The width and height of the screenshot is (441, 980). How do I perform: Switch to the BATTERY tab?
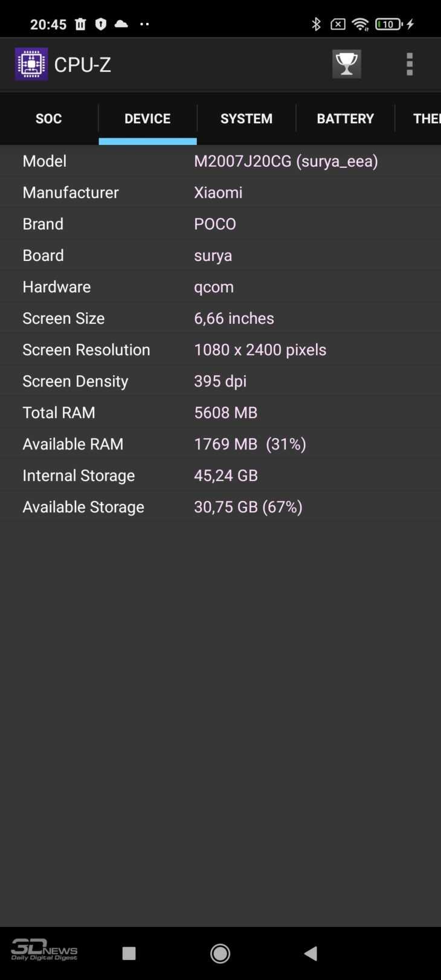[x=346, y=118]
